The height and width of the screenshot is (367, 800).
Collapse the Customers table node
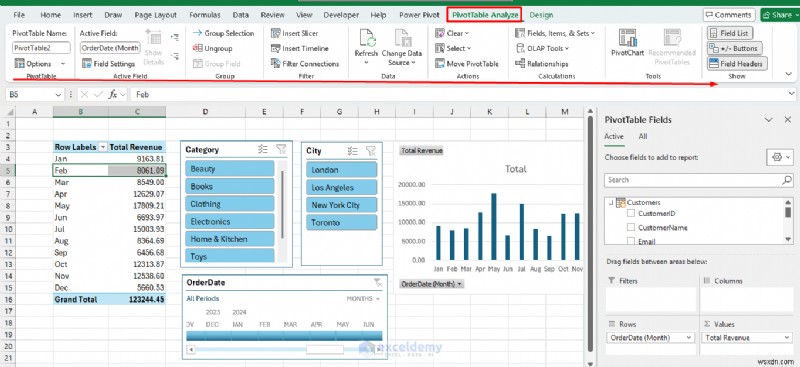pyautogui.click(x=610, y=202)
